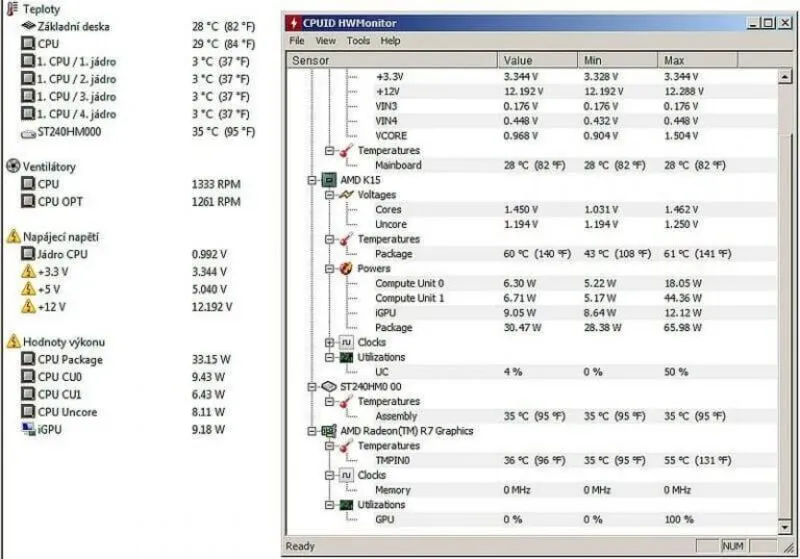
Task: Select the TMPIN0 temperature row
Action: click(x=533, y=461)
